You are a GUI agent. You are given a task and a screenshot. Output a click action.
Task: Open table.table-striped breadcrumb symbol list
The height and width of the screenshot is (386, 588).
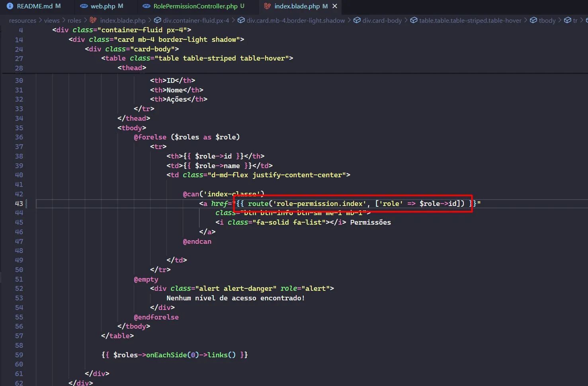tap(470, 20)
